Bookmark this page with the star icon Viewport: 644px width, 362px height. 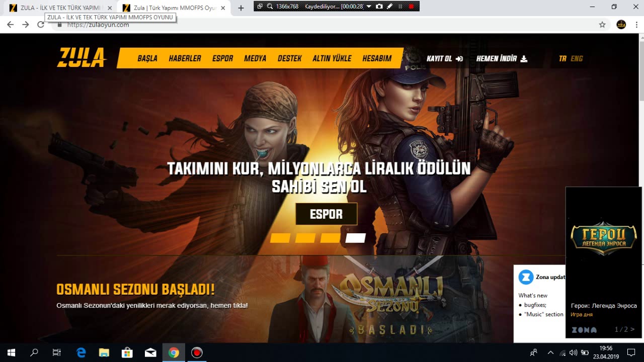tap(602, 25)
